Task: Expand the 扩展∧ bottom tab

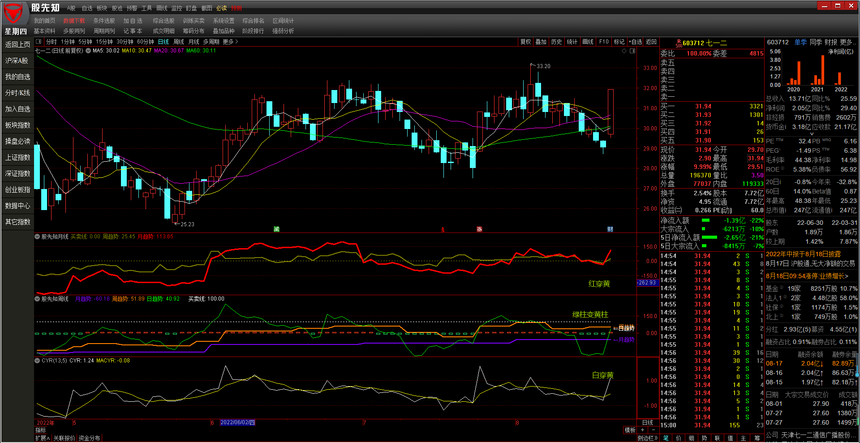Action: click(42, 439)
